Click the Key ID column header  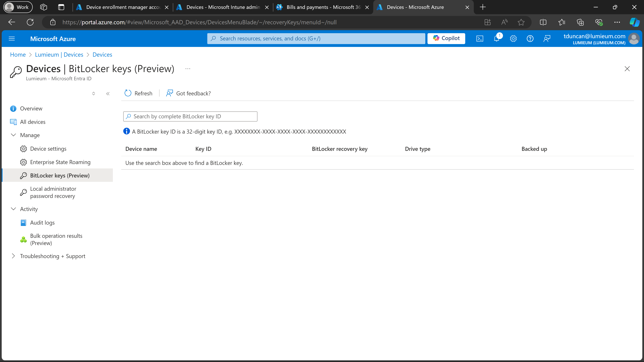pyautogui.click(x=203, y=149)
